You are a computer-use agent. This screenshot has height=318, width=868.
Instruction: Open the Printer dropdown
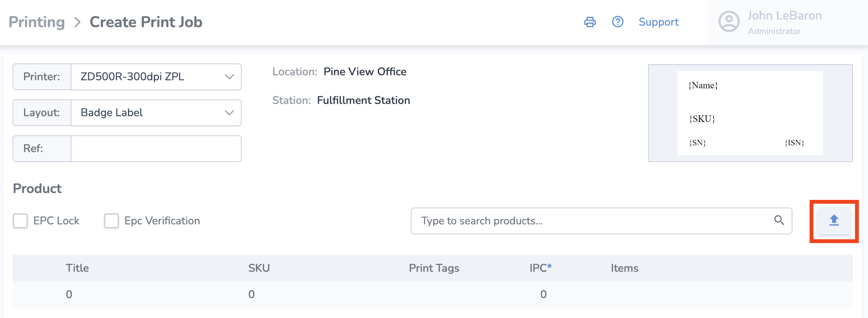(156, 77)
